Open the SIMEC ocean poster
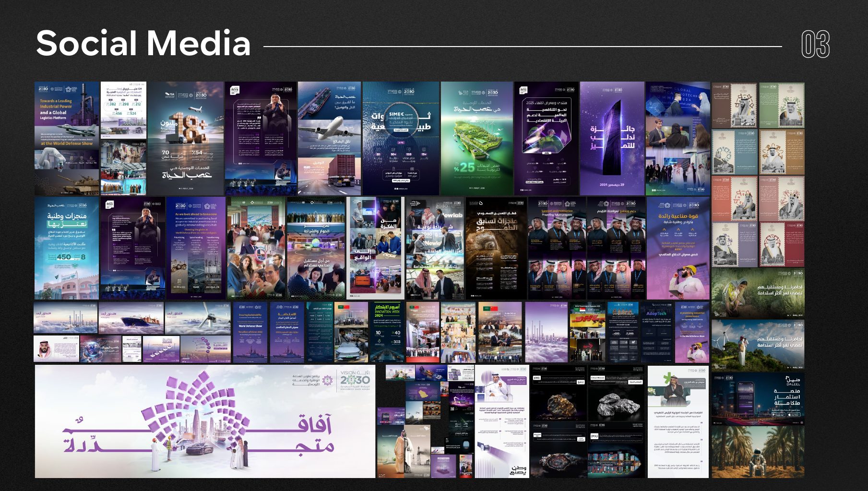 (x=401, y=138)
